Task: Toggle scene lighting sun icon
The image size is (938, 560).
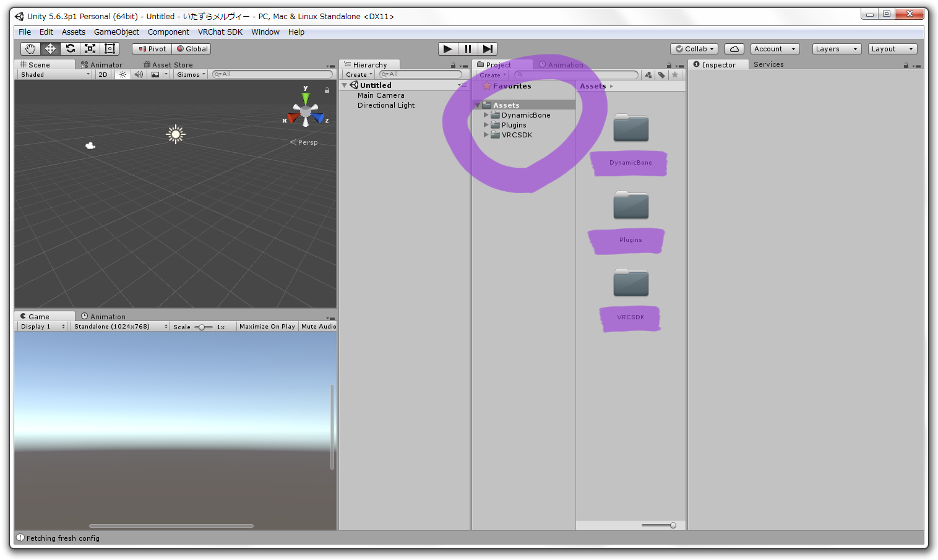Action: point(123,74)
